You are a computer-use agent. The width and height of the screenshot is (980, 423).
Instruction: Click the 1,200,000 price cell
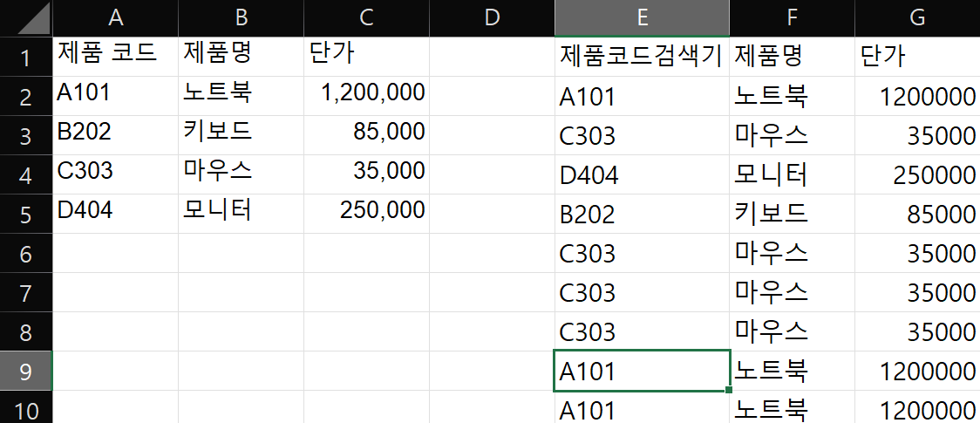(367, 96)
